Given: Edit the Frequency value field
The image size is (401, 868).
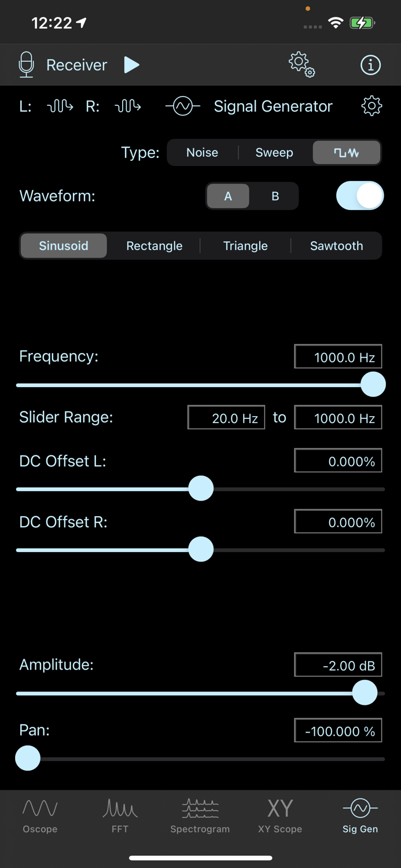Looking at the screenshot, I should pos(338,356).
